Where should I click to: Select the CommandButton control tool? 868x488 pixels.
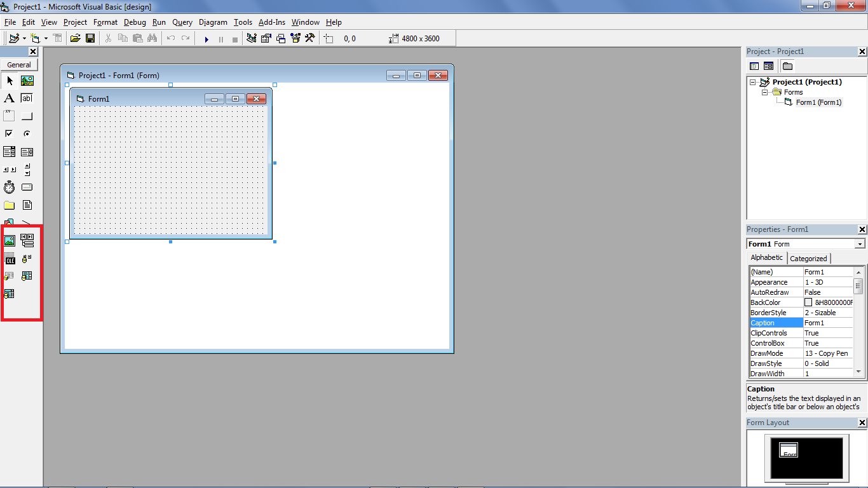coord(27,116)
